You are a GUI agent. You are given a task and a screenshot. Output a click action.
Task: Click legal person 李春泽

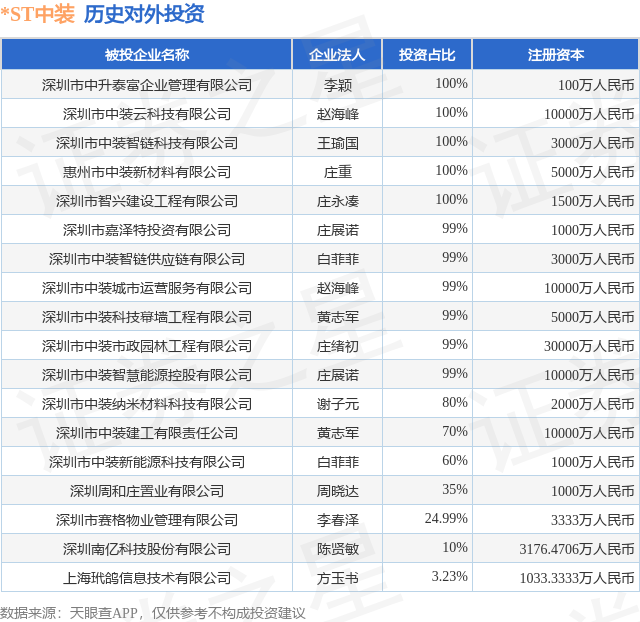(338, 520)
